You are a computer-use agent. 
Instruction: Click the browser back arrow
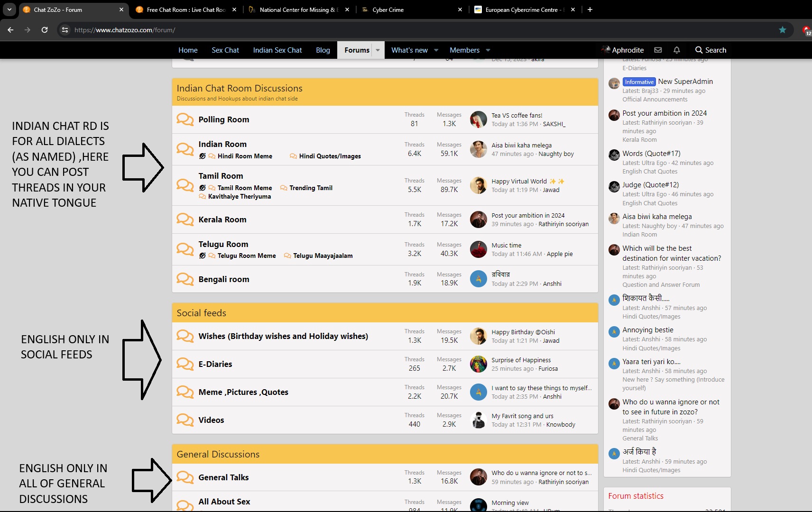coord(10,30)
